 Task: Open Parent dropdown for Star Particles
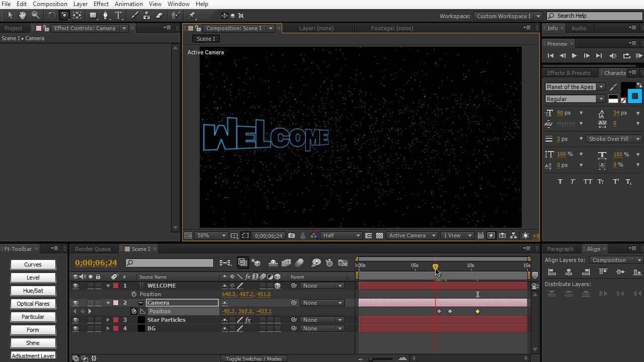click(x=322, y=320)
